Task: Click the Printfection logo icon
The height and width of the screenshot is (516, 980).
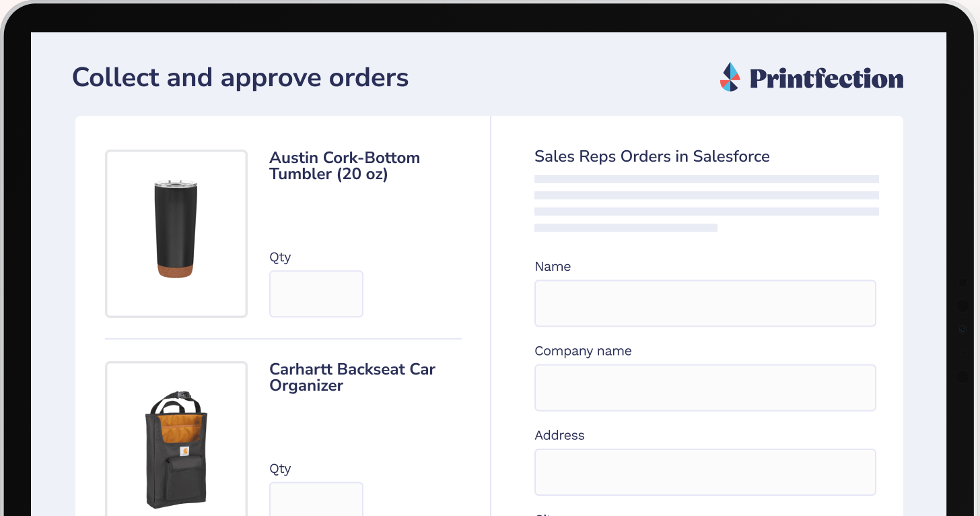Action: [730, 77]
